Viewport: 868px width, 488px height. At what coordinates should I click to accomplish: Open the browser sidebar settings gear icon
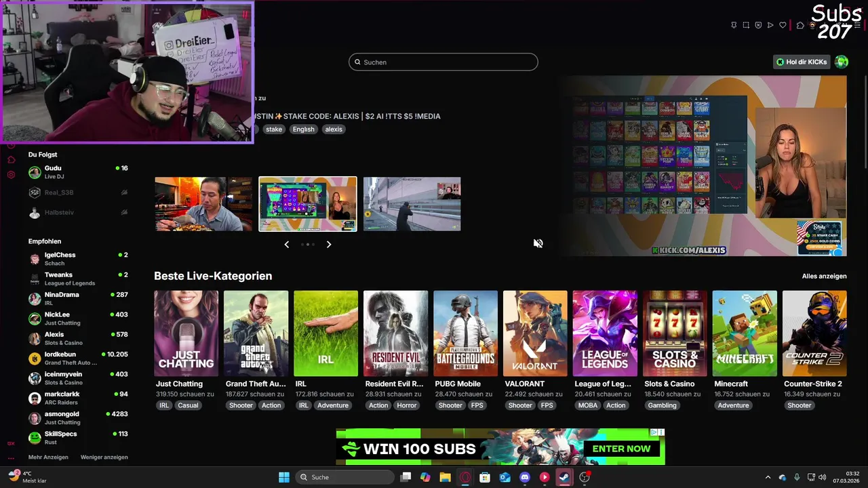[x=11, y=175]
